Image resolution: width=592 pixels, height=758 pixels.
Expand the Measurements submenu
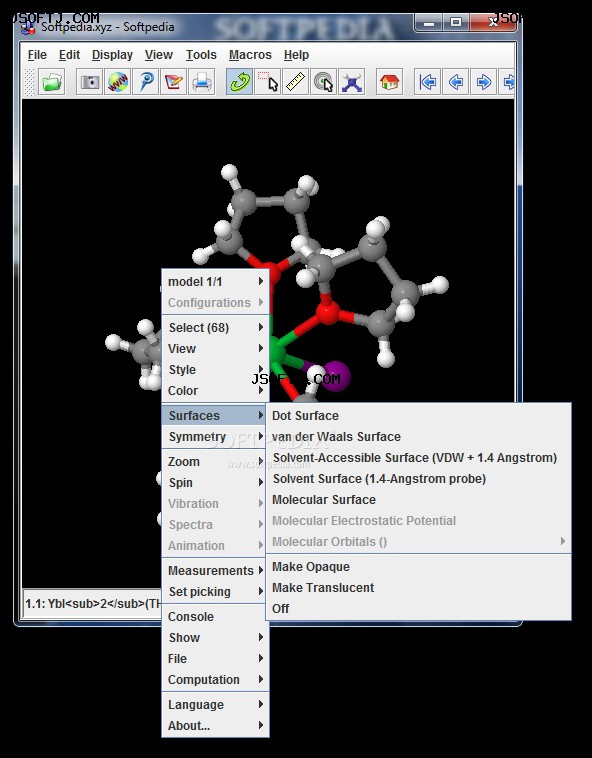215,571
